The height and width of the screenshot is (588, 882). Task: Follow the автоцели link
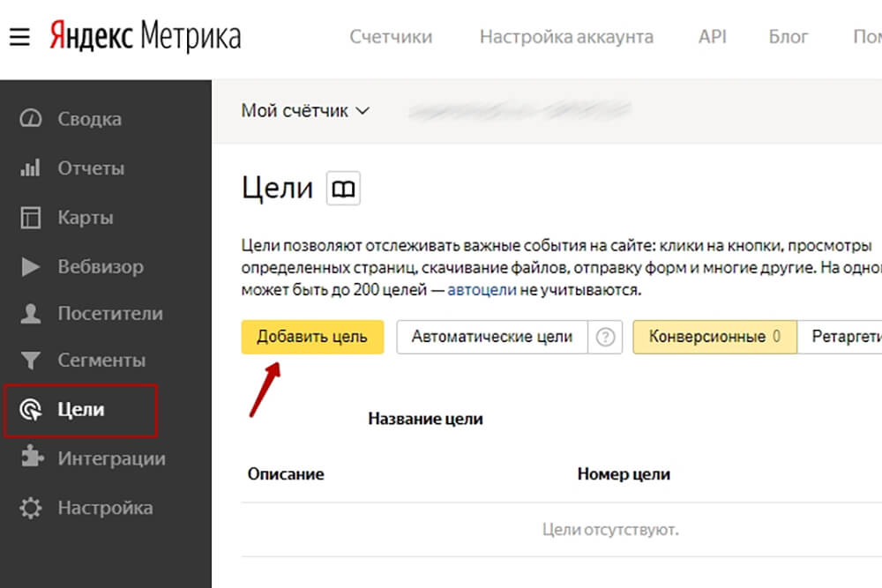(x=482, y=290)
